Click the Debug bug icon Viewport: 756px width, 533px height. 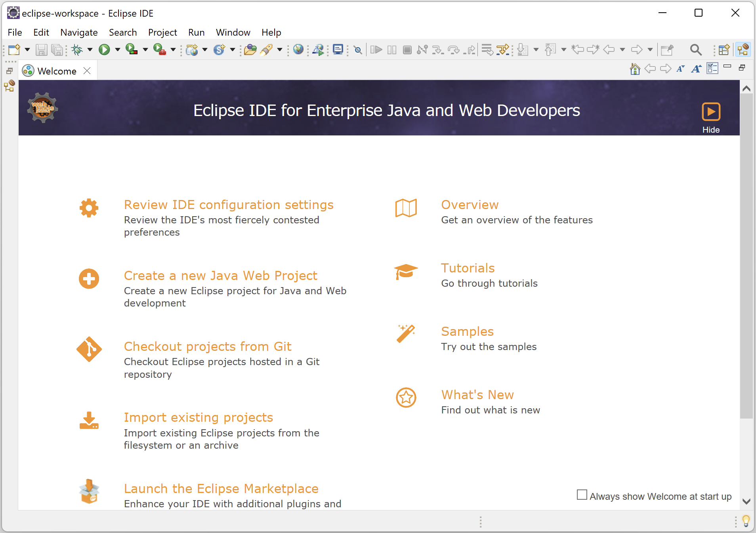pyautogui.click(x=77, y=50)
